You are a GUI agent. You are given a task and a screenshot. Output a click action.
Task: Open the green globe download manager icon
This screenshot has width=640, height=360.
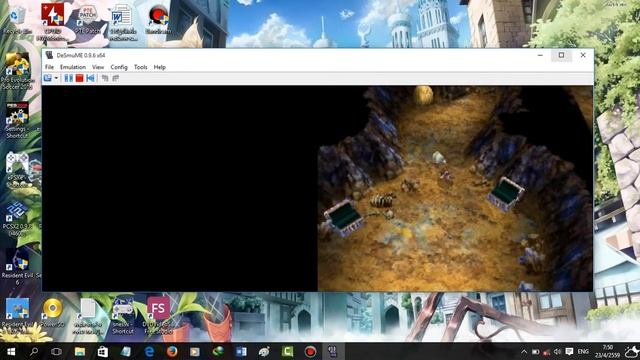[218, 351]
